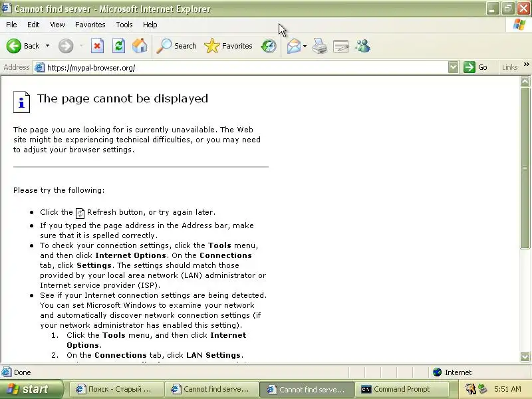Open the Back history dropdown arrow

click(x=47, y=46)
